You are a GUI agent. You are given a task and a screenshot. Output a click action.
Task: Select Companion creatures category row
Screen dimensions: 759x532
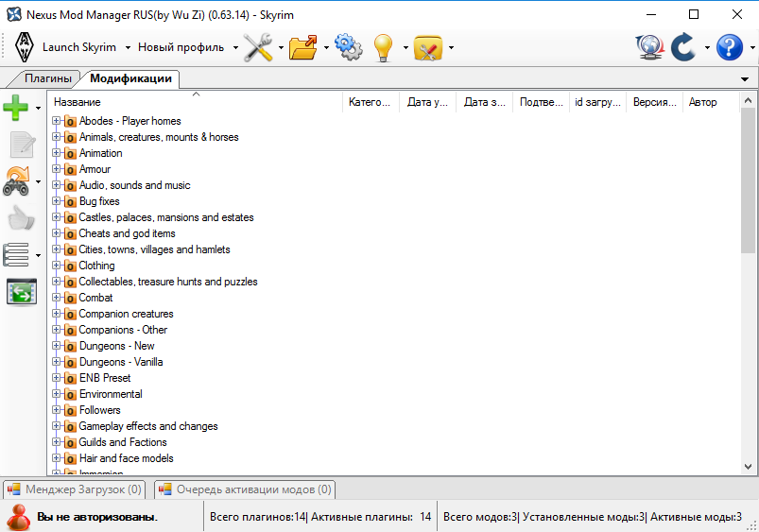(126, 313)
